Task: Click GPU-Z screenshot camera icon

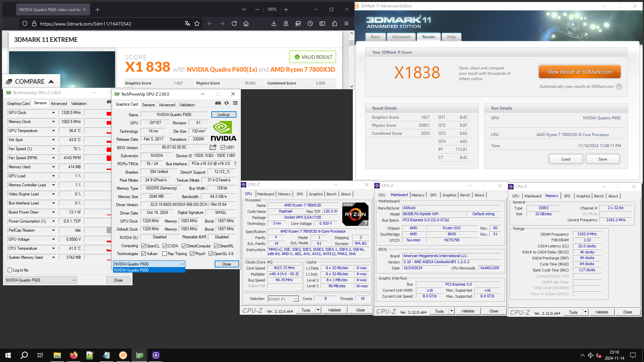Action: [218, 103]
